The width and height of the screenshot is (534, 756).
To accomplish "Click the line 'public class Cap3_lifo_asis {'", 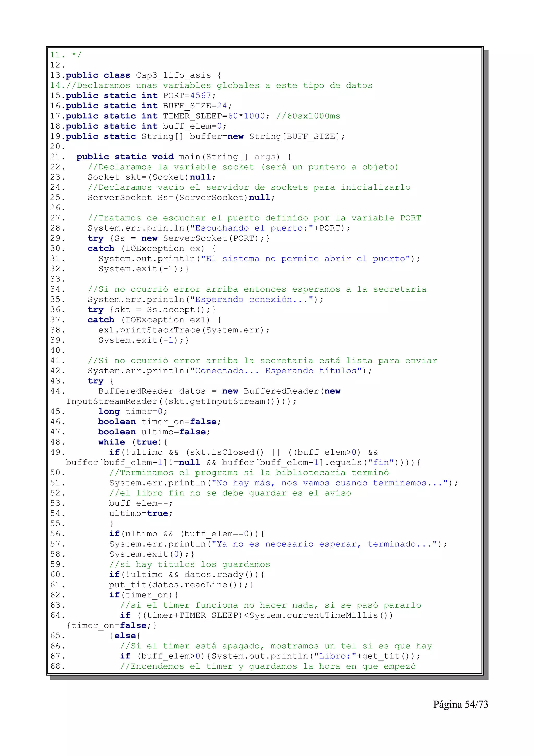I will coord(143,75).
